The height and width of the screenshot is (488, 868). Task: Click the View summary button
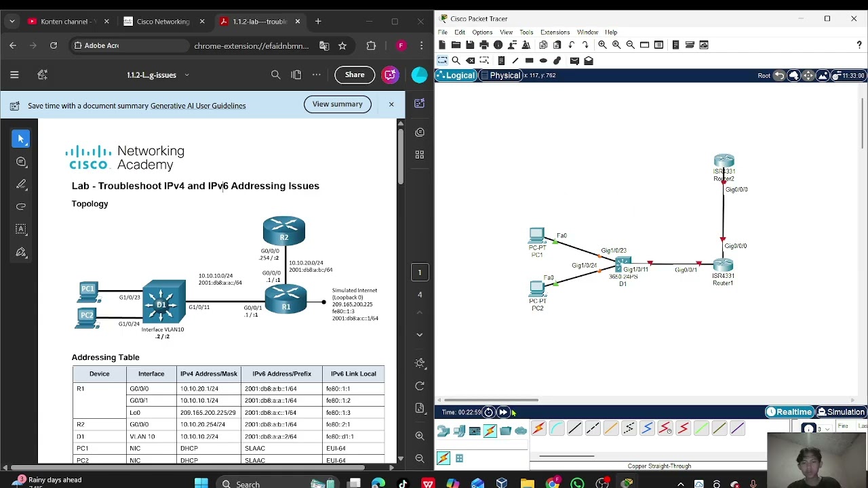pos(338,104)
